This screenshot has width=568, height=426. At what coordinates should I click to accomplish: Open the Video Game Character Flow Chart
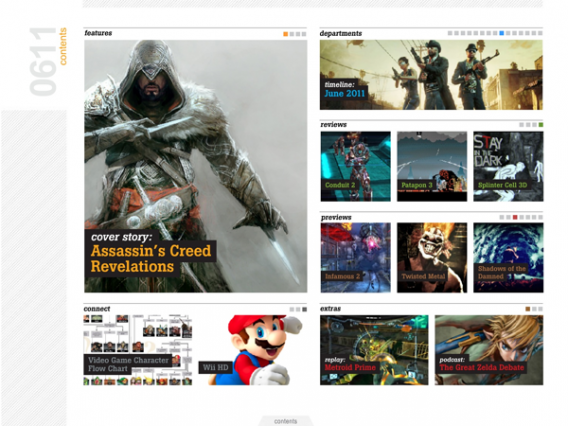coord(138,350)
